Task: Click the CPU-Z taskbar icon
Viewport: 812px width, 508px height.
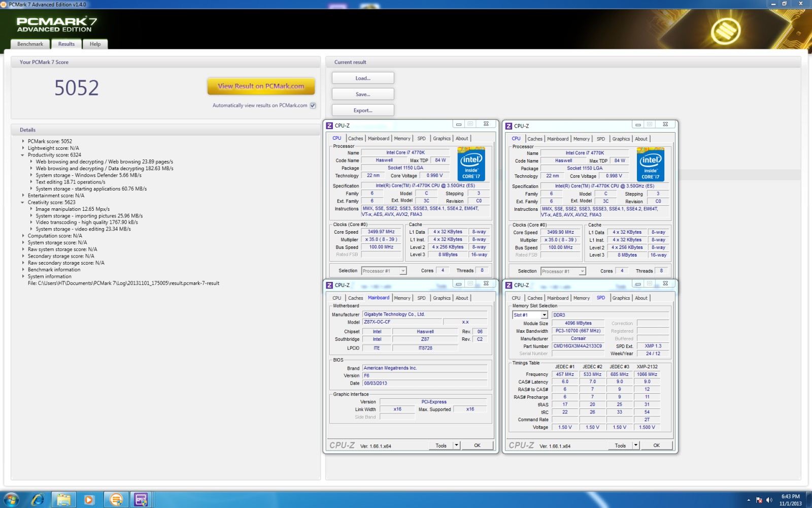Action: (141, 500)
